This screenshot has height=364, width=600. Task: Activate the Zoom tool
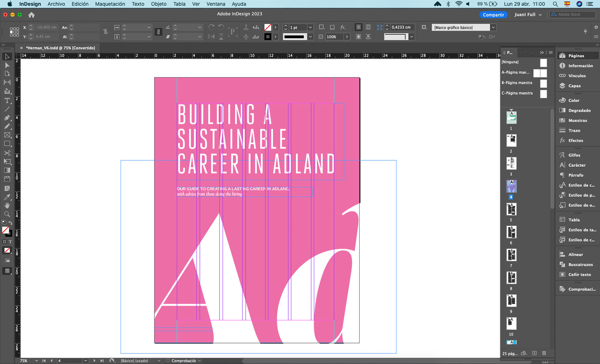pos(7,214)
